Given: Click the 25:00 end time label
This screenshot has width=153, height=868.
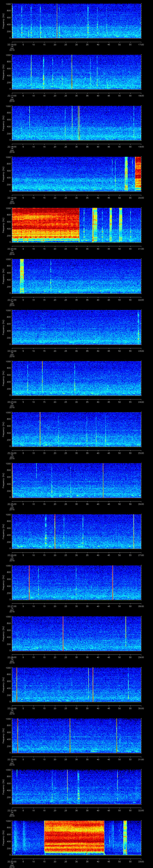Looking at the screenshot, I should tap(141, 453).
